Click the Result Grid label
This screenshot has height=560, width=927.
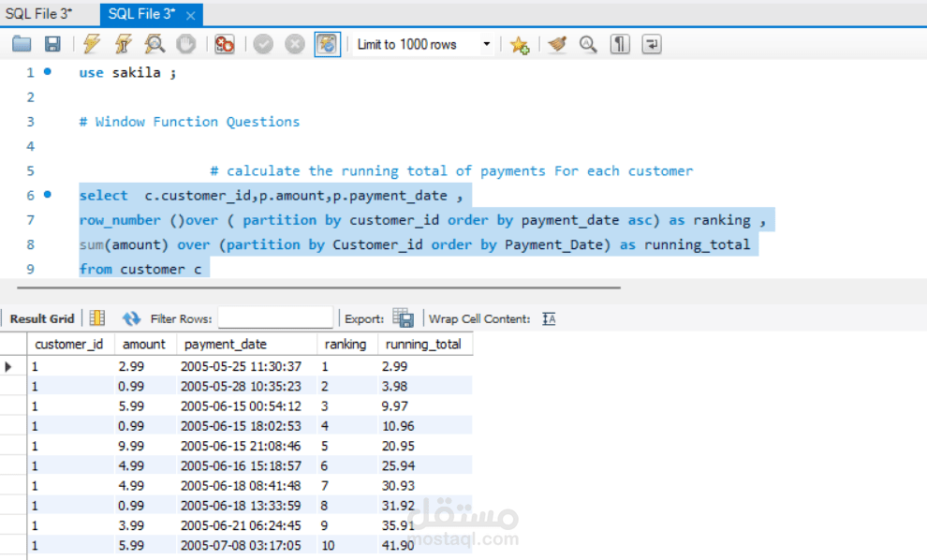(x=42, y=318)
